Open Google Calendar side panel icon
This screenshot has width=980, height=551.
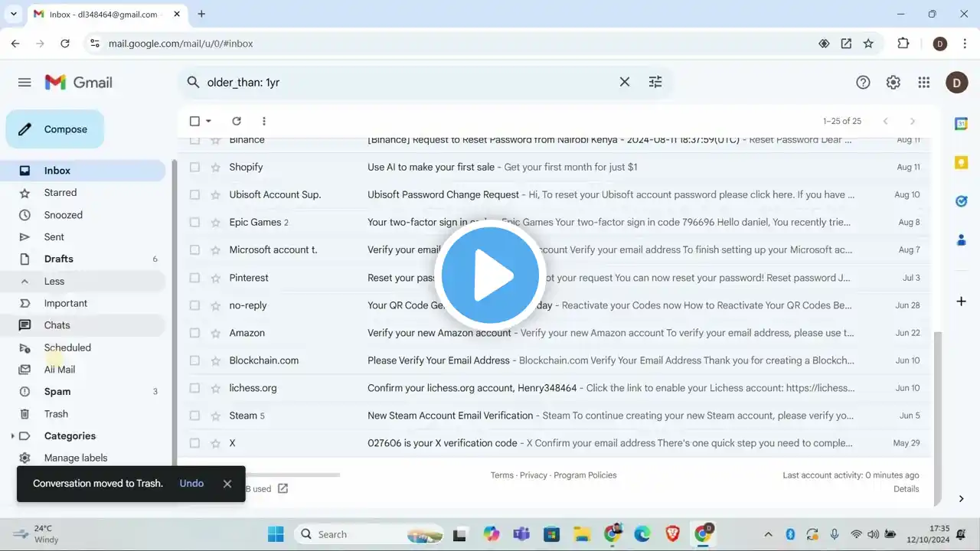[x=962, y=123]
